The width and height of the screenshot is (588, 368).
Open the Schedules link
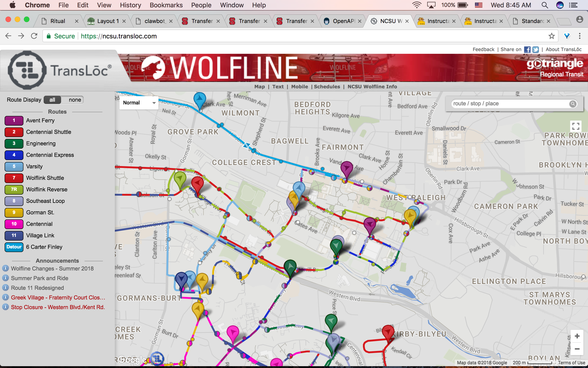(327, 87)
